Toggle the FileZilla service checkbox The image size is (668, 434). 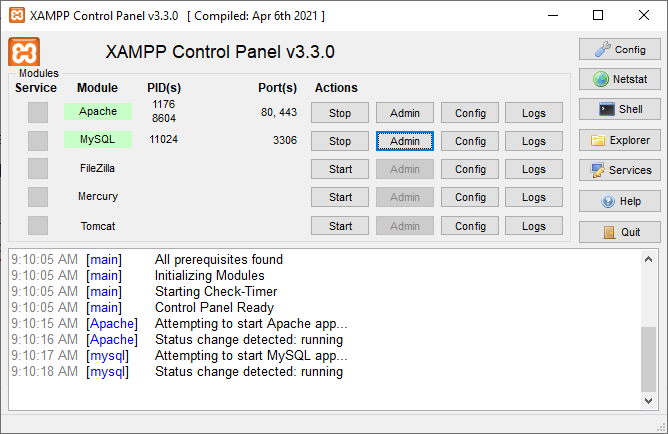click(38, 168)
